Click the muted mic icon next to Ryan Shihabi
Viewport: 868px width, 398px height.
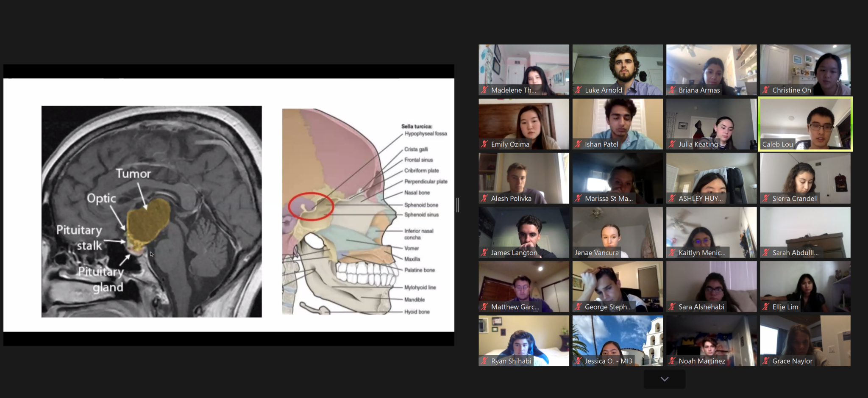pos(484,361)
